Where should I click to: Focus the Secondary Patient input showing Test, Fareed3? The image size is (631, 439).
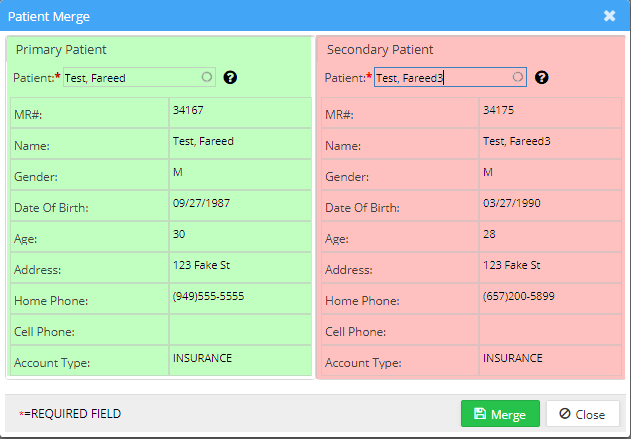pyautogui.click(x=440, y=78)
